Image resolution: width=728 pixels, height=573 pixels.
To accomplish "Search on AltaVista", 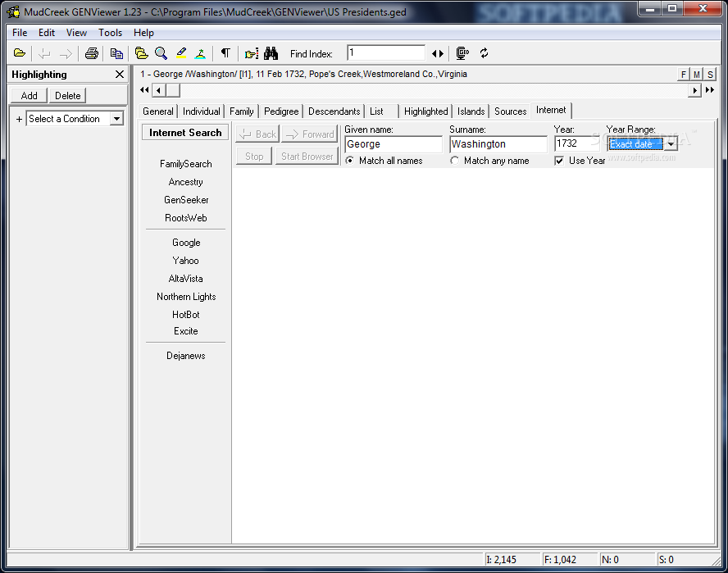I will click(186, 279).
